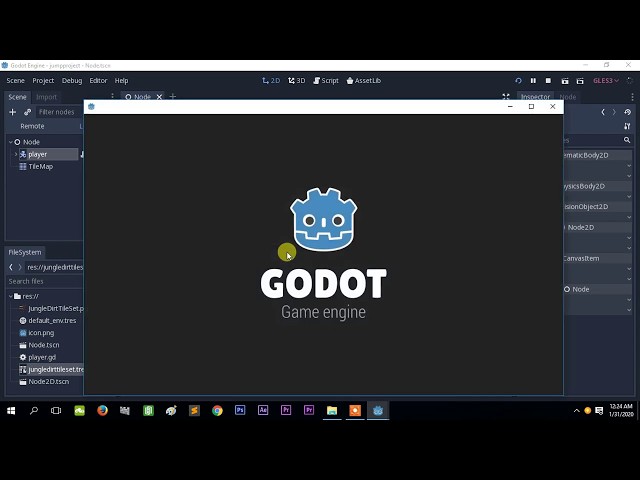Click the Inspector property search magnifier
The image size is (640, 480).
click(627, 140)
